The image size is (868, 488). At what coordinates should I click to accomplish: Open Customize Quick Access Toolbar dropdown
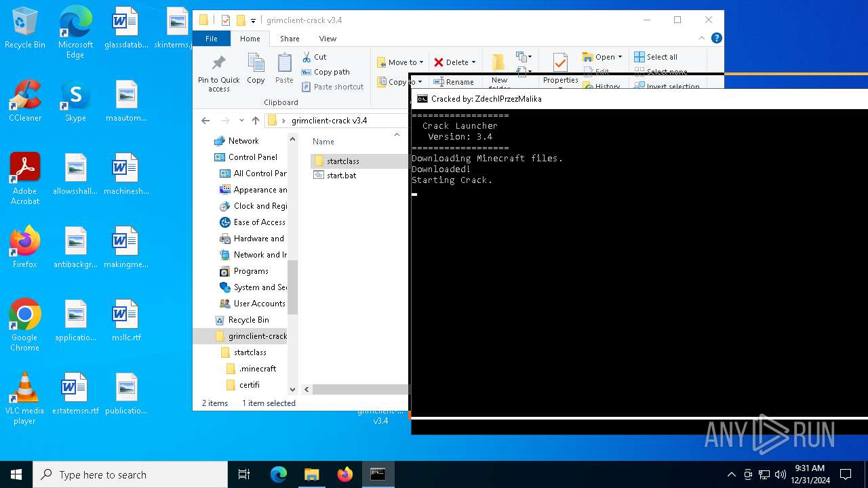point(253,21)
